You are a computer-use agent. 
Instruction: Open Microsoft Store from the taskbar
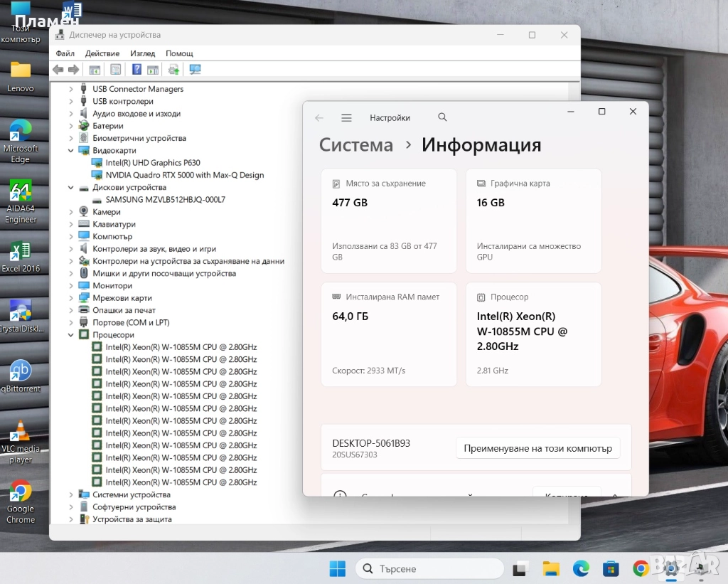point(611,568)
